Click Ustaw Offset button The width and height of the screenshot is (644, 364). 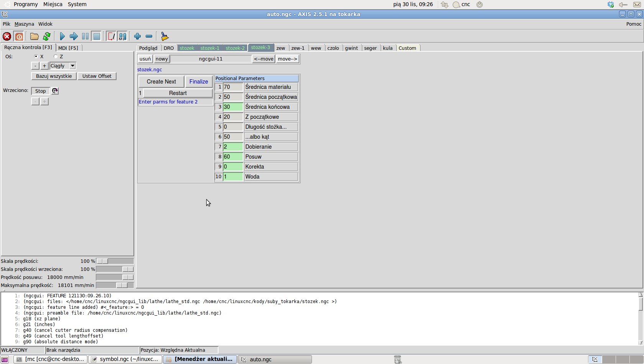(x=97, y=76)
